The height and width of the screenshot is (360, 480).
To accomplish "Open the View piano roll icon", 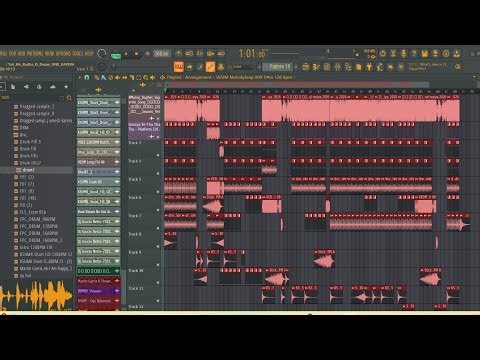I will (x=316, y=67).
